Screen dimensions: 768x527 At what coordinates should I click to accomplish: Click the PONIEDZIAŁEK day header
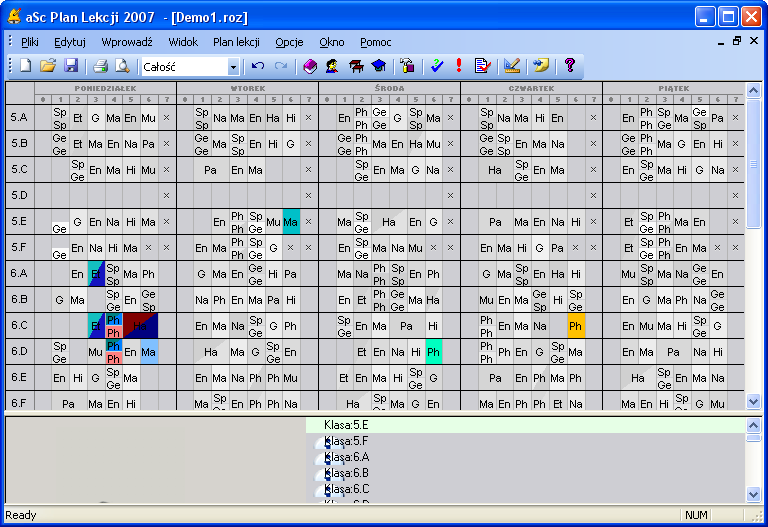click(x=105, y=89)
